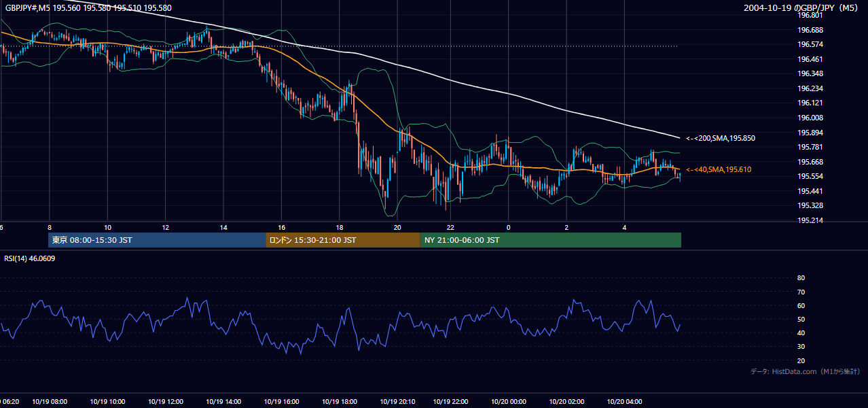
Task: Click the 10/19 08:00 bottom time label
Action: point(50,402)
